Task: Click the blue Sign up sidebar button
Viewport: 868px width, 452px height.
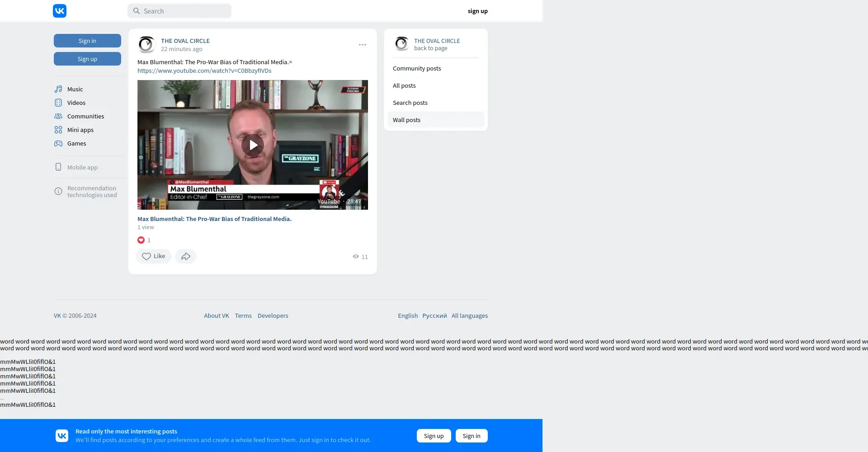Action: (87, 59)
